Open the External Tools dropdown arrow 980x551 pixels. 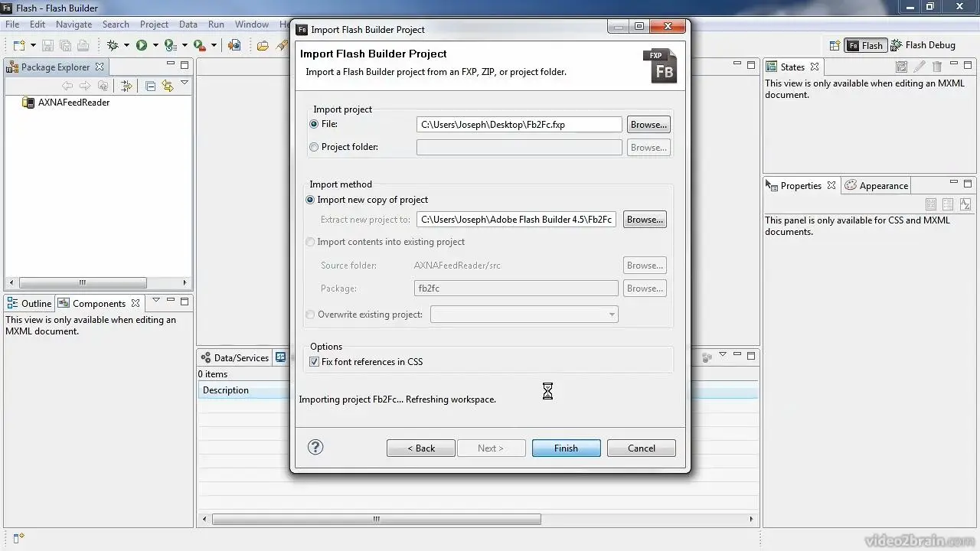click(x=214, y=46)
